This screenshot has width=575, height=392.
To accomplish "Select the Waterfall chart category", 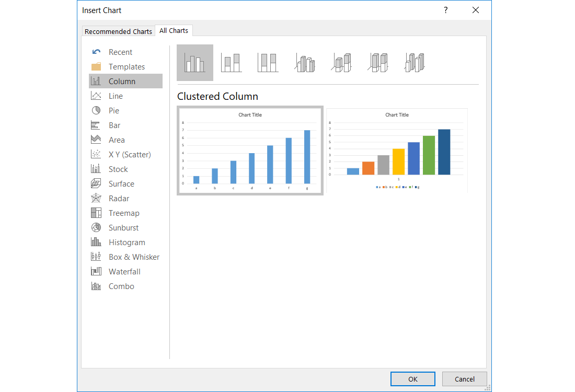I will pos(124,271).
